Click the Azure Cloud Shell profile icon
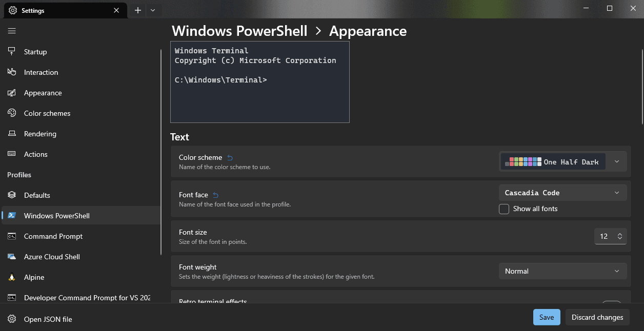644x331 pixels. [11, 256]
